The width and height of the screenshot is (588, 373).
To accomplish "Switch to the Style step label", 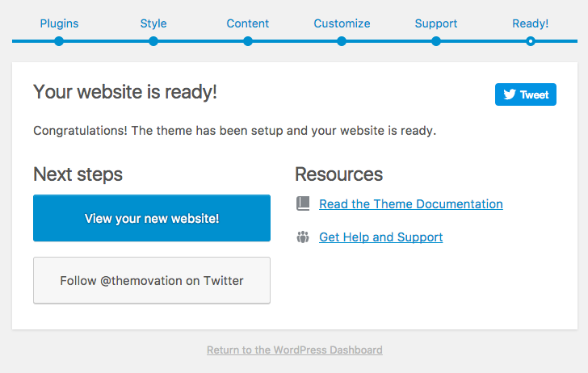I will (x=153, y=23).
